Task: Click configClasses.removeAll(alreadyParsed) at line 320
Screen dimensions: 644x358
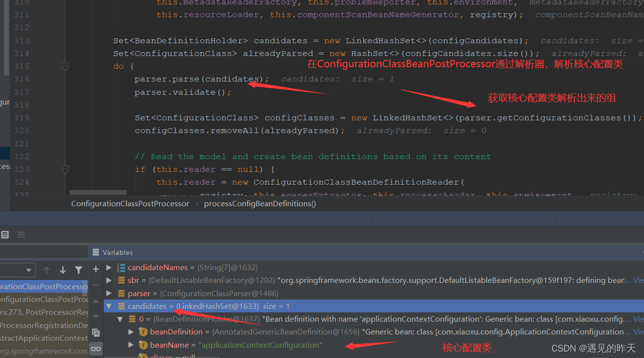Action: click(239, 131)
